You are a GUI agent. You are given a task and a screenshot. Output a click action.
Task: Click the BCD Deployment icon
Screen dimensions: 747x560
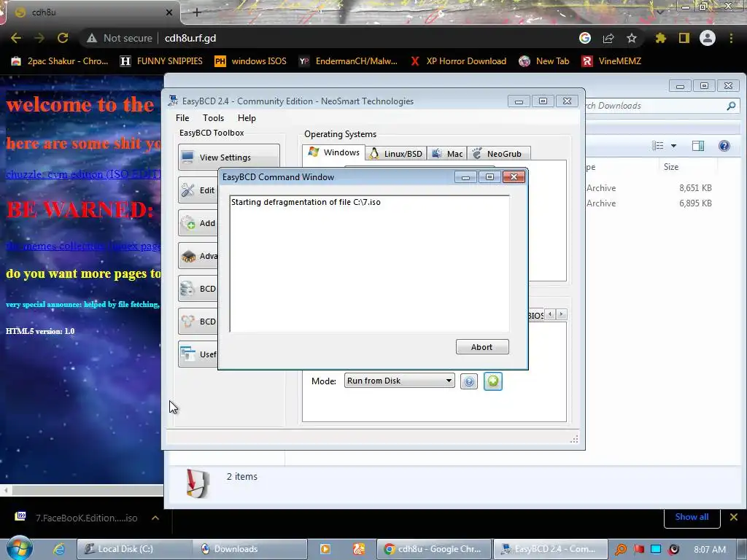[187, 322]
